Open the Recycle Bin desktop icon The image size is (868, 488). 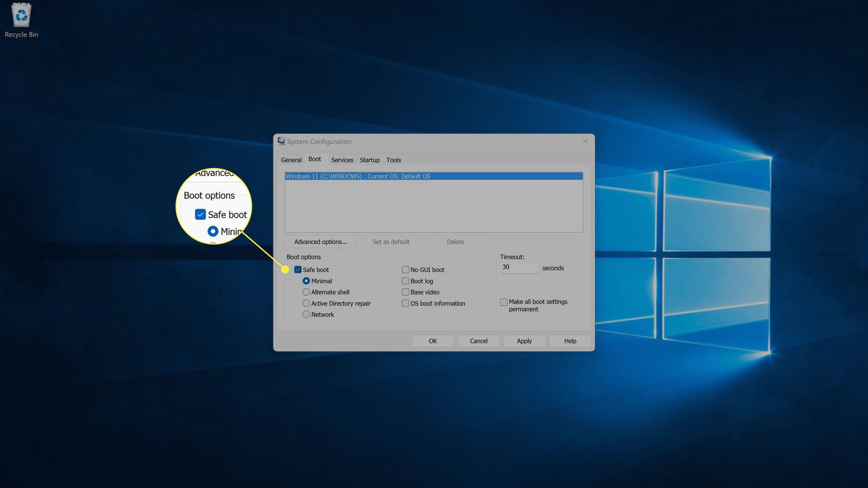coord(21,20)
